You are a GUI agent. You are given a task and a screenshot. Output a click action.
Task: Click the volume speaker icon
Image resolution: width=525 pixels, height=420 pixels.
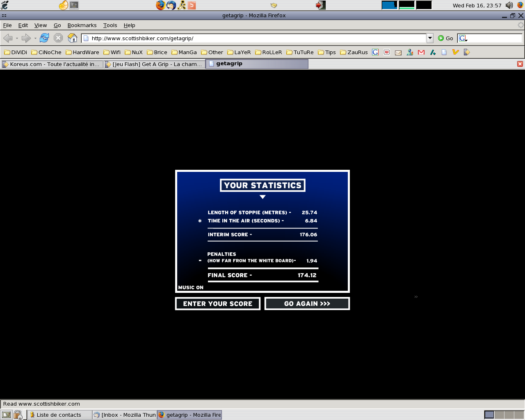coord(509,5)
